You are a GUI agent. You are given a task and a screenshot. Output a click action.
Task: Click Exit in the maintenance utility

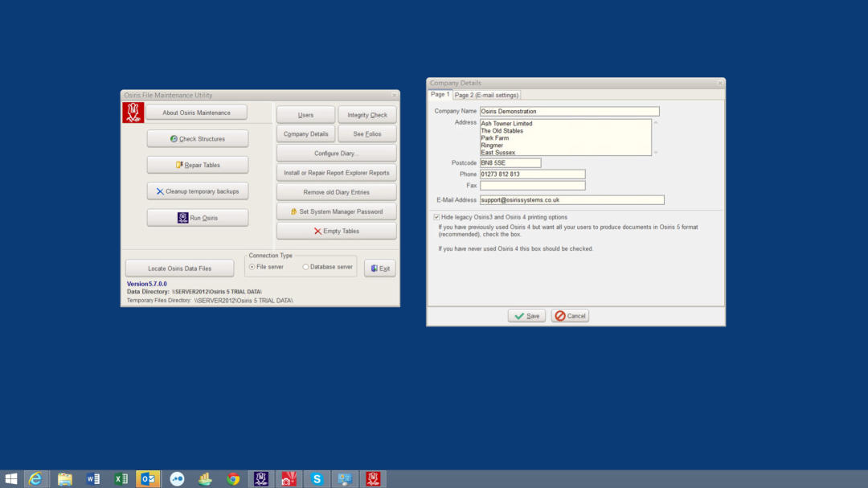pos(379,269)
